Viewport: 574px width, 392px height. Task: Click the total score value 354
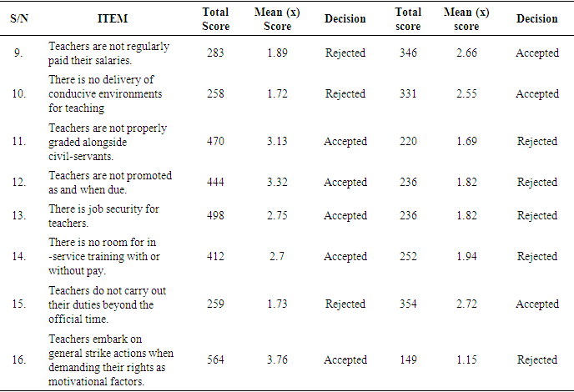pyautogui.click(x=410, y=304)
